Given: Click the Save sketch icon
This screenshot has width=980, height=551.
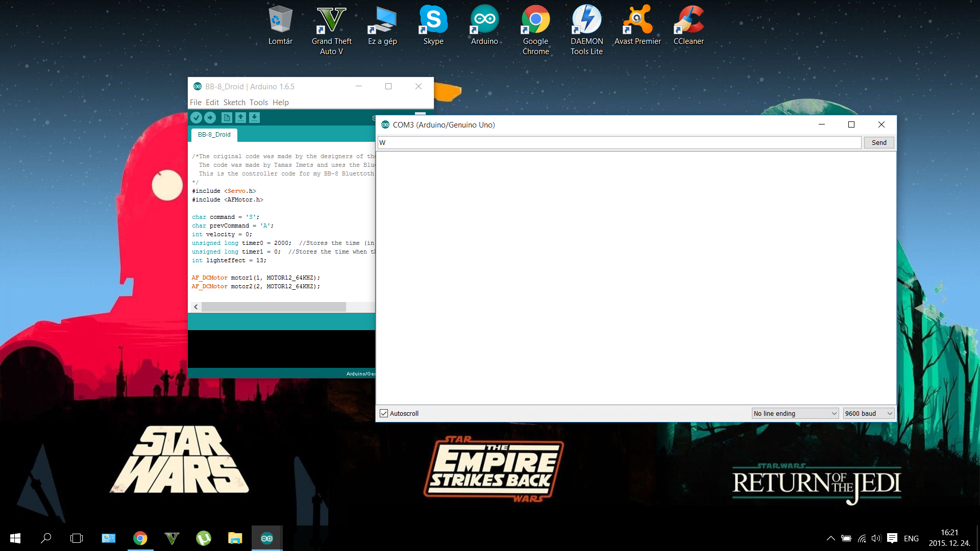Looking at the screenshot, I should tap(254, 118).
